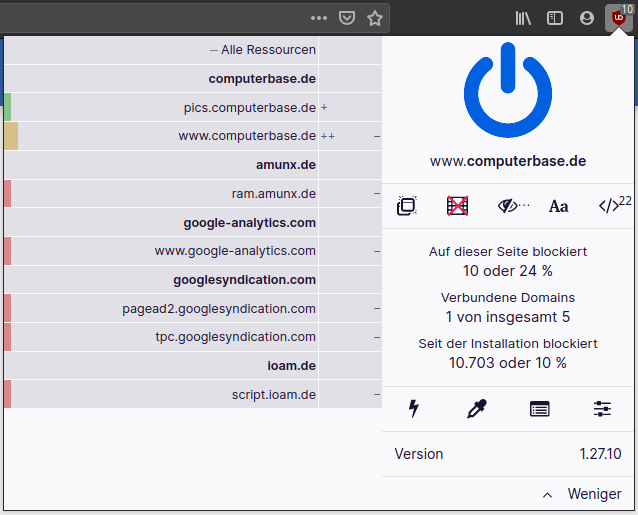Open Firefox page actions three dots
Screen dimensions: 638x515
[319, 18]
